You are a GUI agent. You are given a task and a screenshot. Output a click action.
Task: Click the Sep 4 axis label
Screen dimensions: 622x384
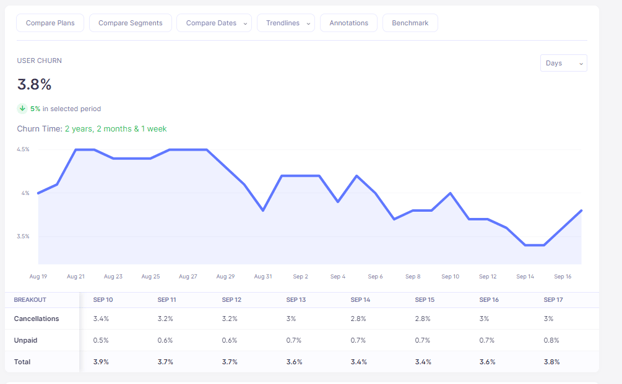click(x=338, y=276)
